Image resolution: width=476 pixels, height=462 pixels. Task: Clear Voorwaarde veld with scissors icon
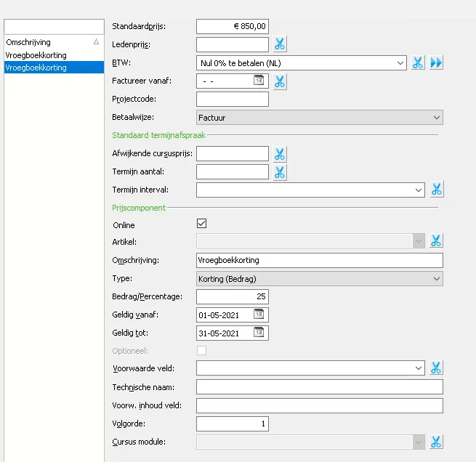point(436,368)
